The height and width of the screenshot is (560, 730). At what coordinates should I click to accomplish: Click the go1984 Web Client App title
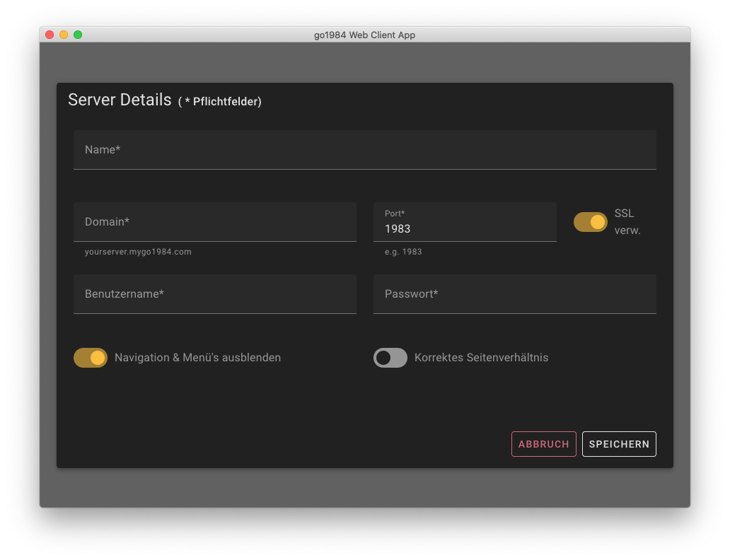tap(364, 35)
